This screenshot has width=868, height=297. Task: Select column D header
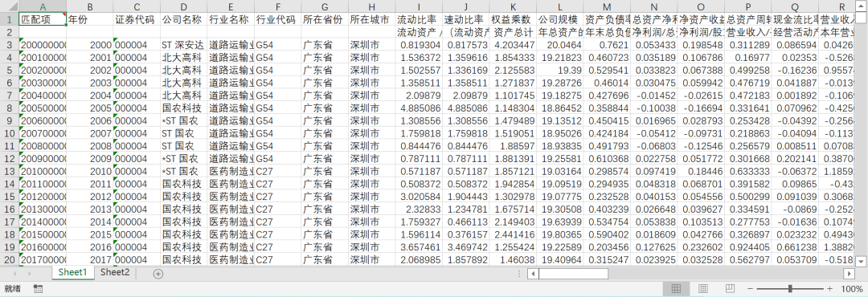tap(184, 6)
